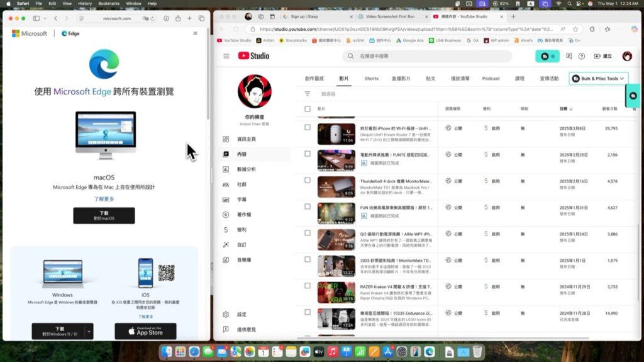Switch to Shorts tab
The height and width of the screenshot is (362, 644).
(x=371, y=79)
